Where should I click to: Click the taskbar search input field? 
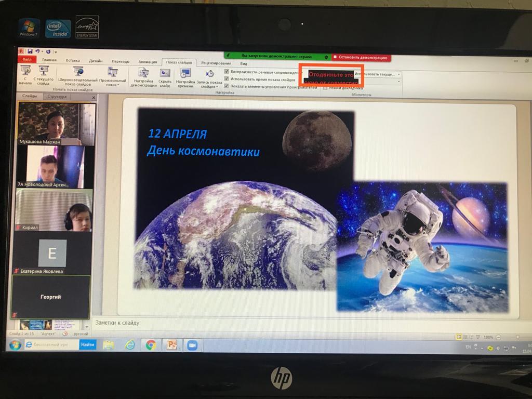coord(51,345)
